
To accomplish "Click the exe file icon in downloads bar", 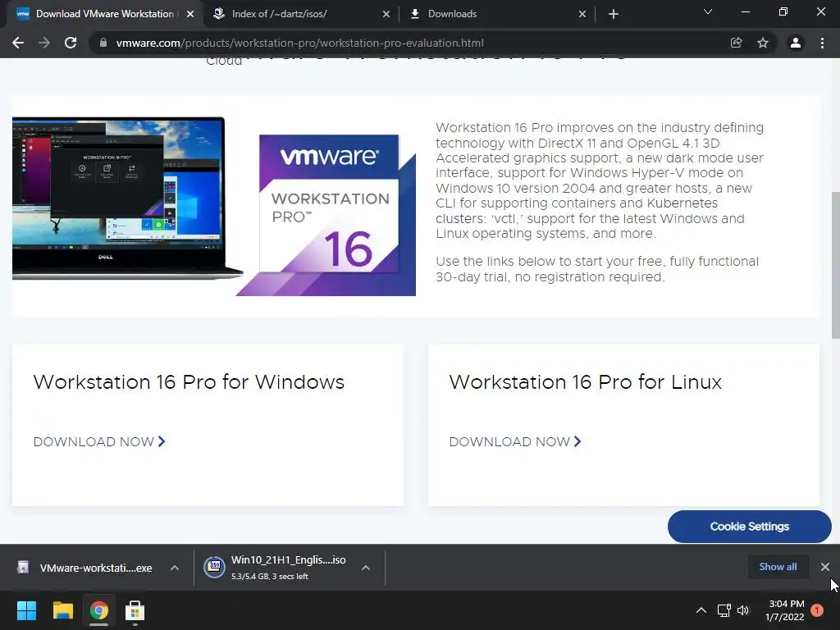I will (x=23, y=567).
